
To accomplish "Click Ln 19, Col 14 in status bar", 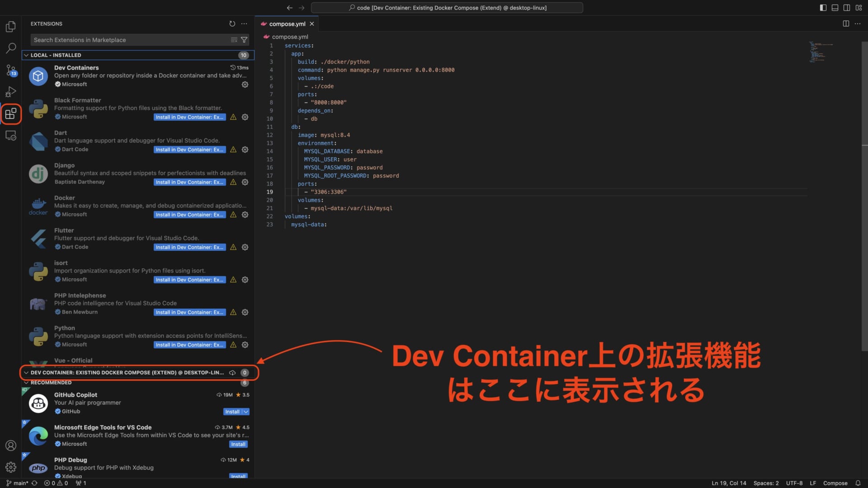I will (x=729, y=483).
